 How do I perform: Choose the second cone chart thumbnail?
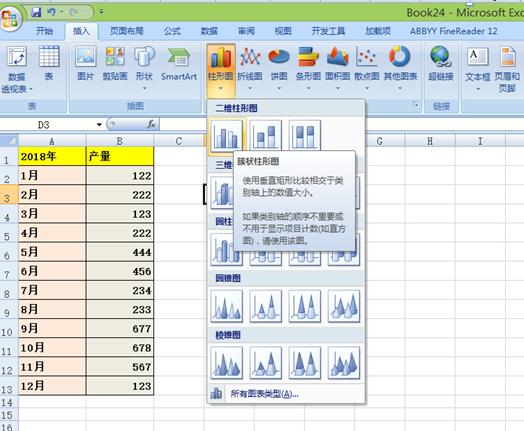[x=266, y=306]
